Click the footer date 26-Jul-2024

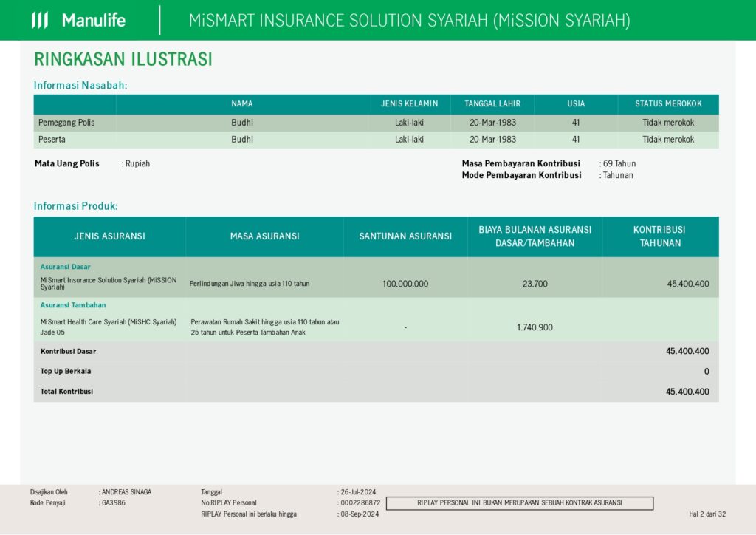tap(358, 492)
